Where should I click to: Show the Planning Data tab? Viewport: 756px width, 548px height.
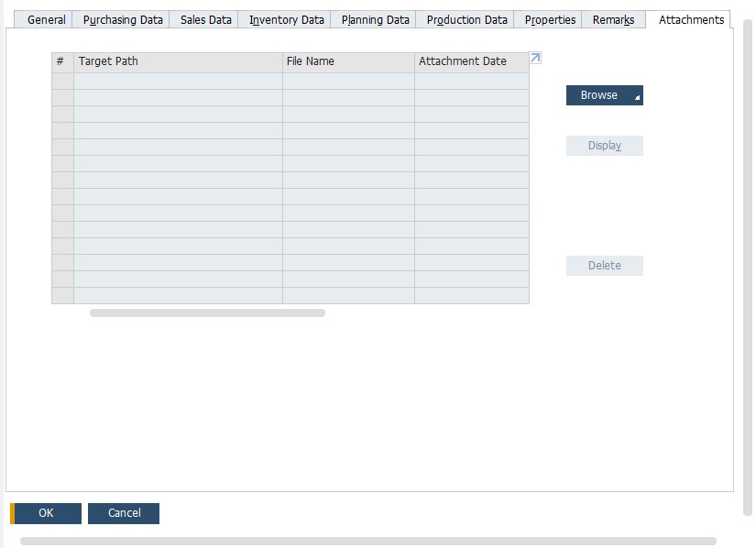pyautogui.click(x=375, y=19)
